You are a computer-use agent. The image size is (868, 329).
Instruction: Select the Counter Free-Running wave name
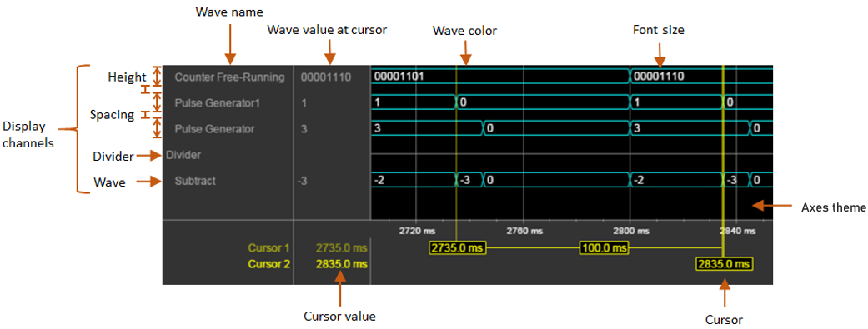click(x=229, y=77)
